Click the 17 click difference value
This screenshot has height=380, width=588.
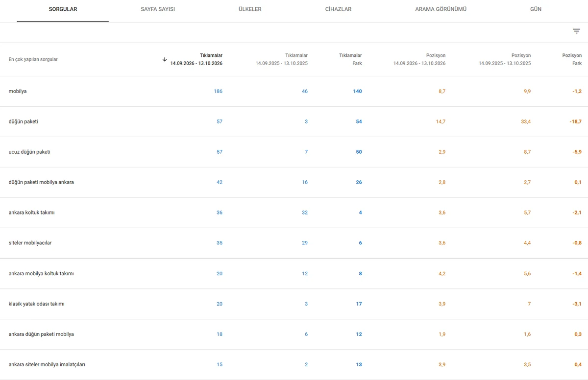coord(359,304)
